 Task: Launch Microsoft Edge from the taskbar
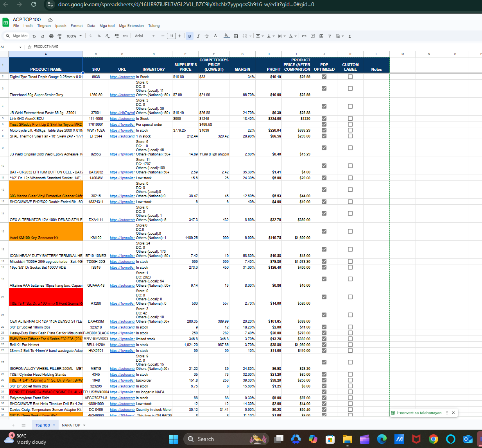tap(382, 439)
